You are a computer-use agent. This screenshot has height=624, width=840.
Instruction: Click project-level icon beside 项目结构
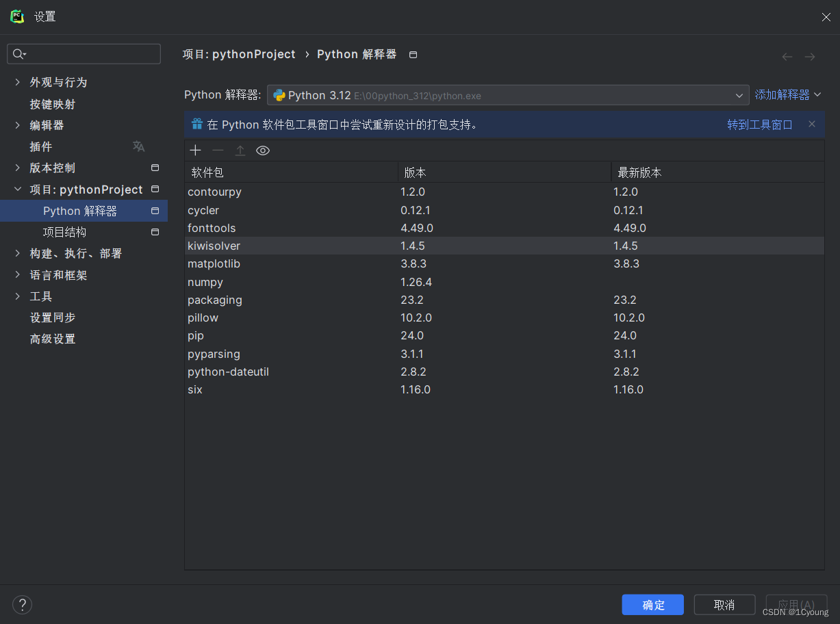[x=155, y=232]
